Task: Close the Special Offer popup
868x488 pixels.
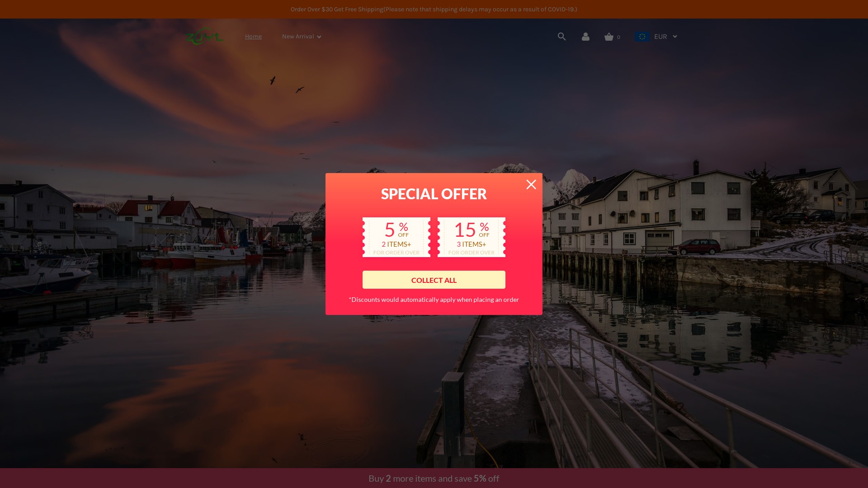Action: 531,184
